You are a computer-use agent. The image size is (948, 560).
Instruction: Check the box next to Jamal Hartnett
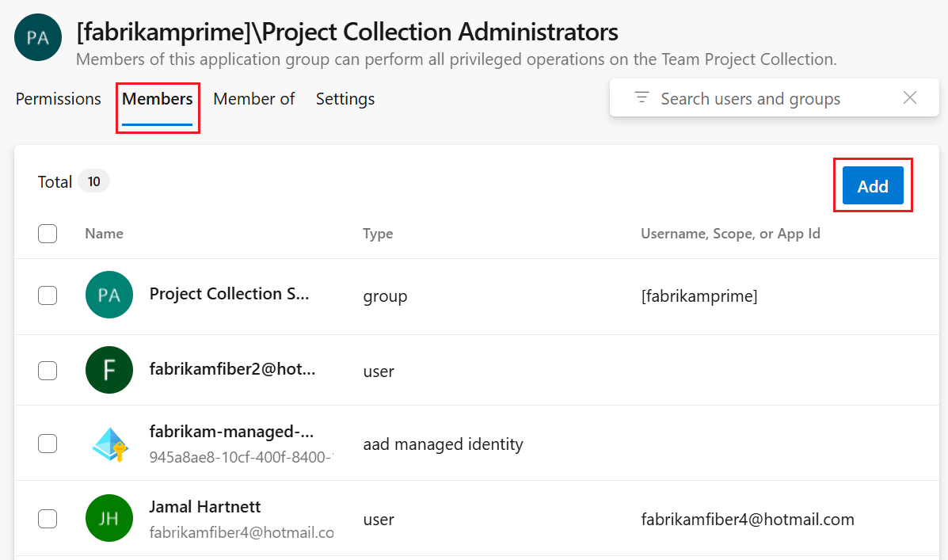pos(48,518)
